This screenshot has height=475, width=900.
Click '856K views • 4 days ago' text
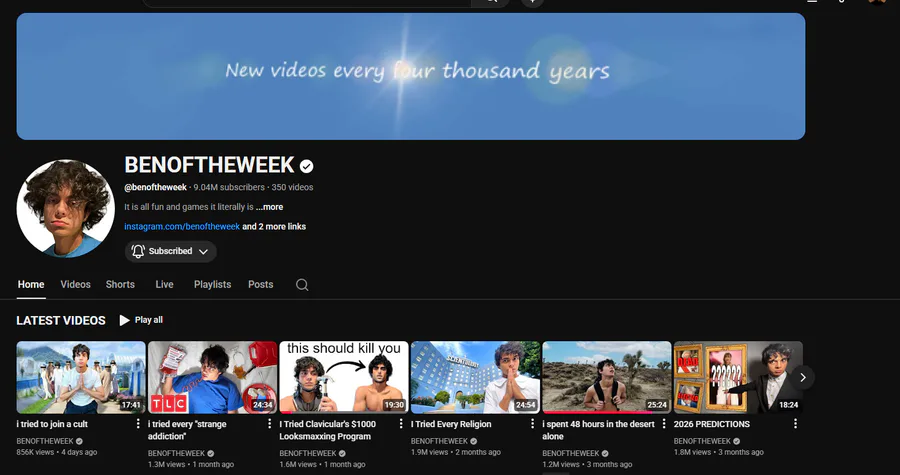click(57, 452)
